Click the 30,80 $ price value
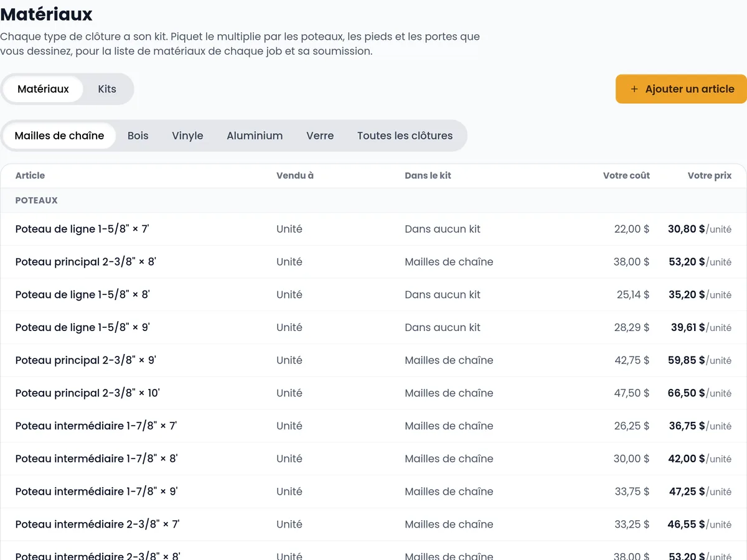The image size is (747, 560). point(687,229)
